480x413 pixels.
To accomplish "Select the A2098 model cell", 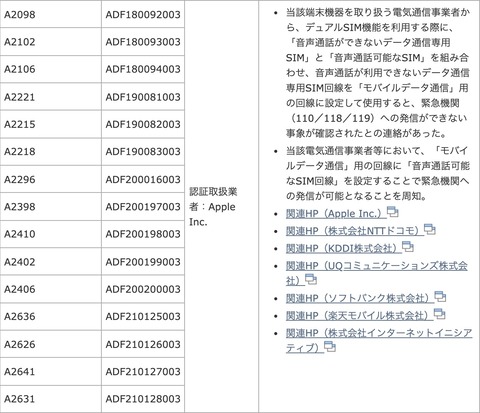I will [x=51, y=14].
